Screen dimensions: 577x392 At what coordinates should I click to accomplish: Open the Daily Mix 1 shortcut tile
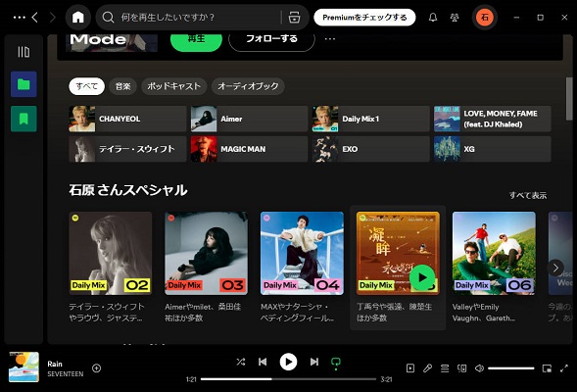(371, 119)
